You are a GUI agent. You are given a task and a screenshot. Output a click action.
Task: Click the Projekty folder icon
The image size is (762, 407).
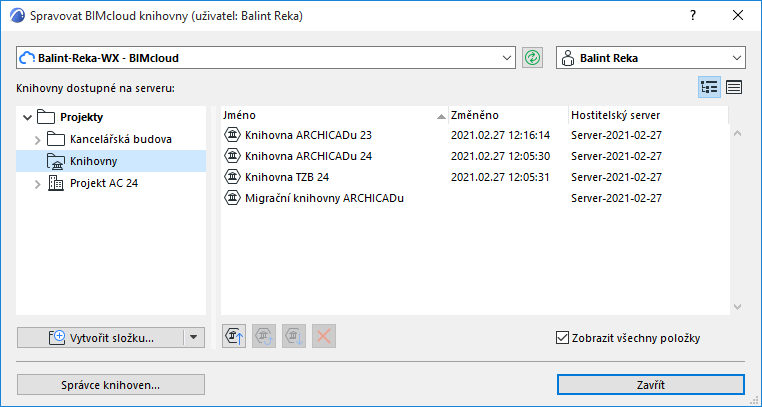point(46,117)
